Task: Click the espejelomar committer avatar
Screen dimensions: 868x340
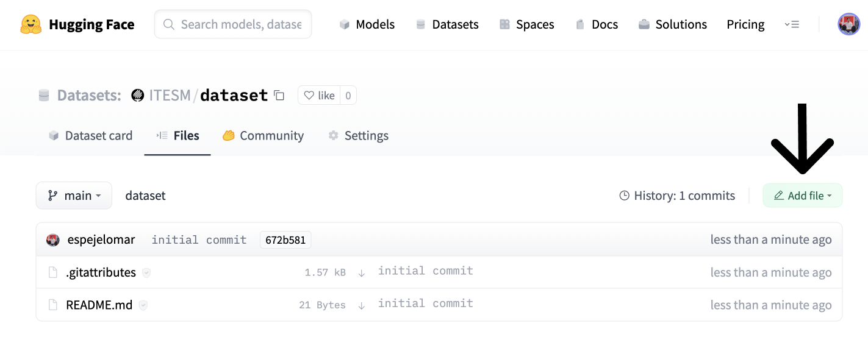Action: [53, 239]
